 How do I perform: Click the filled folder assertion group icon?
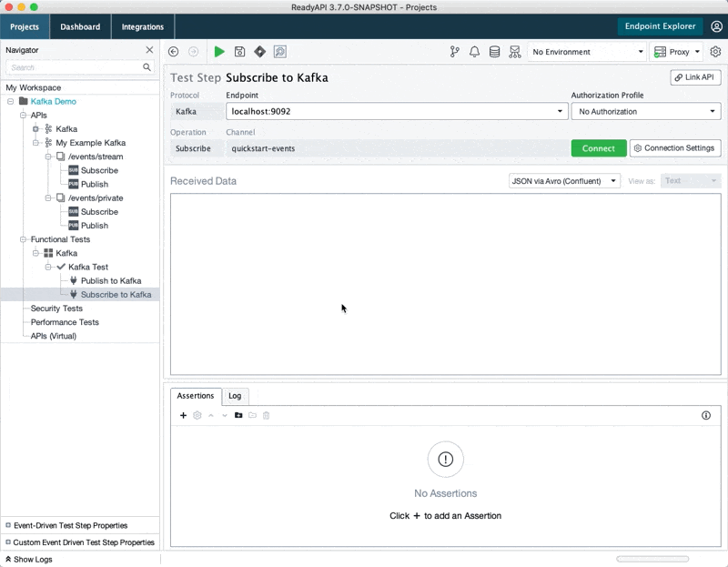point(238,415)
